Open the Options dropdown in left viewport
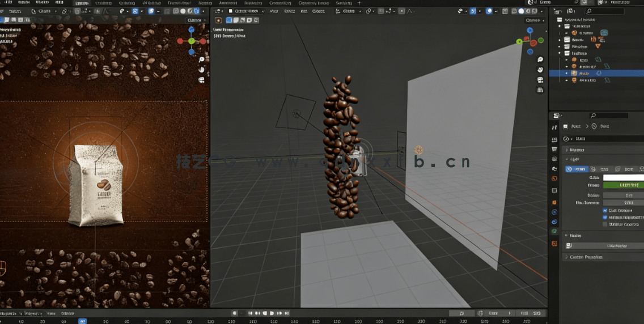 196,20
